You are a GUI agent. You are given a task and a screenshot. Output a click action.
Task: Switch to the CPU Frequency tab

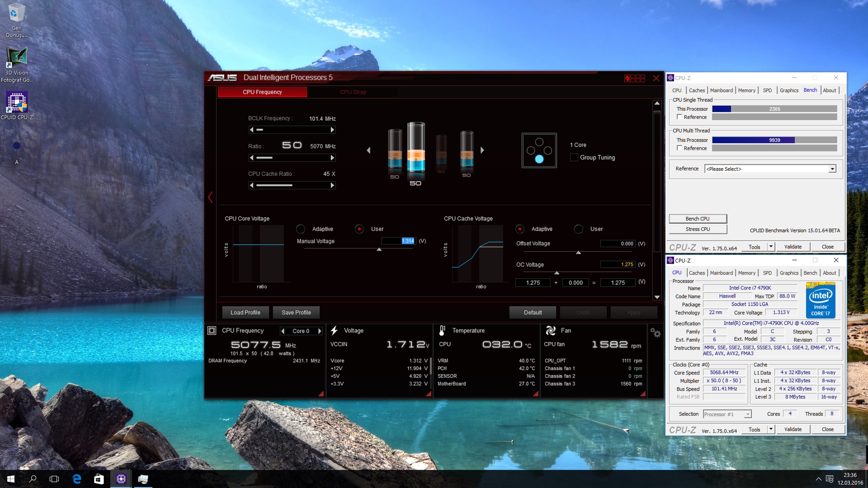[262, 92]
